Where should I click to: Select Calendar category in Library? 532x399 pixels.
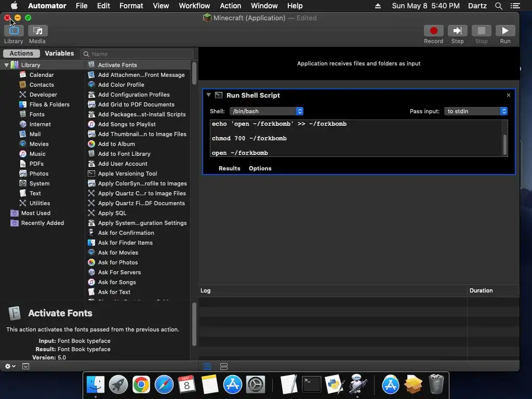point(42,75)
